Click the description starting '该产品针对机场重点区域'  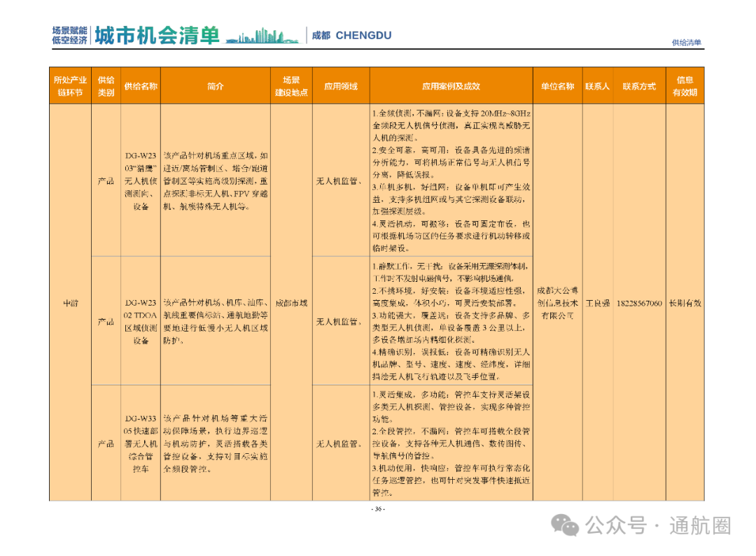click(x=216, y=180)
